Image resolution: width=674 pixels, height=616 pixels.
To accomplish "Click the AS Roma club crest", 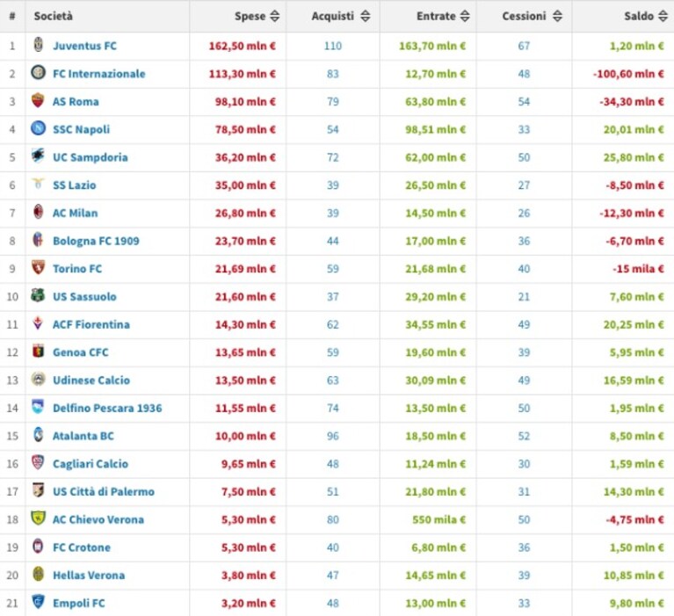I will pyautogui.click(x=39, y=100).
